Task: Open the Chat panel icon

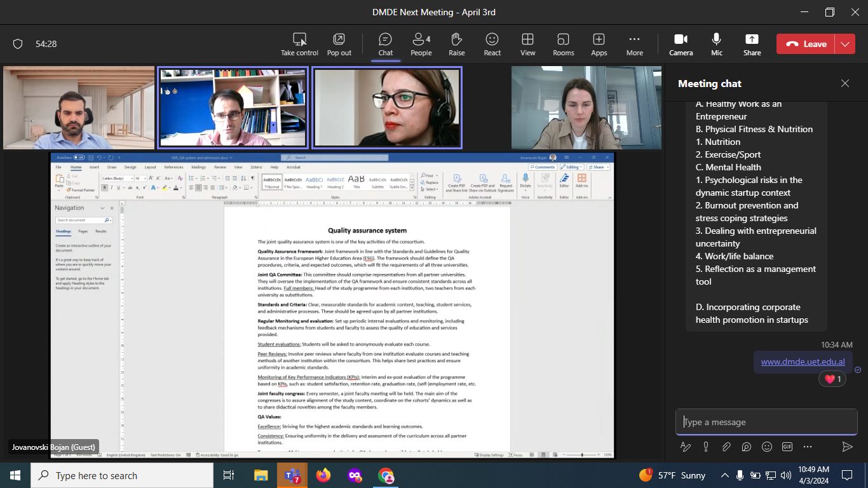Action: point(385,44)
